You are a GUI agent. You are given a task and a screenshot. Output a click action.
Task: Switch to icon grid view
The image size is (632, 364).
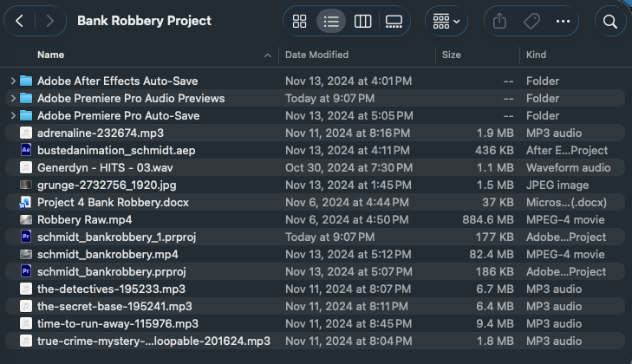(299, 21)
